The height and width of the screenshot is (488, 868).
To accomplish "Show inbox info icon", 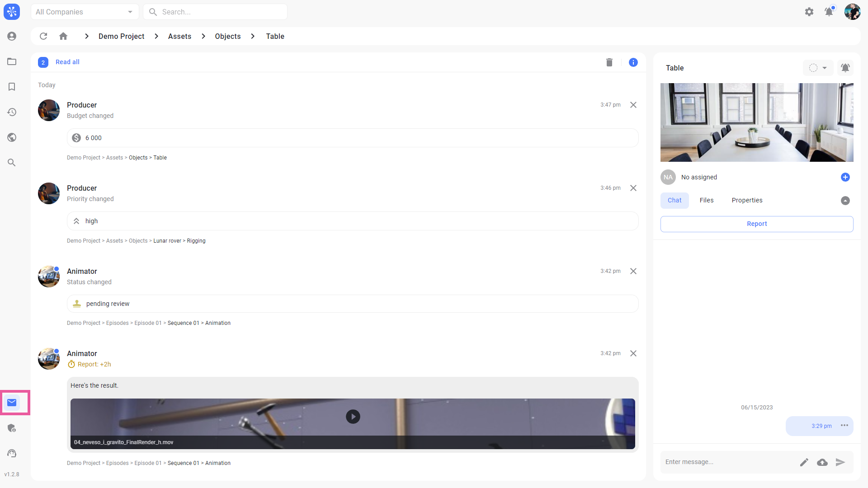I will pyautogui.click(x=633, y=62).
